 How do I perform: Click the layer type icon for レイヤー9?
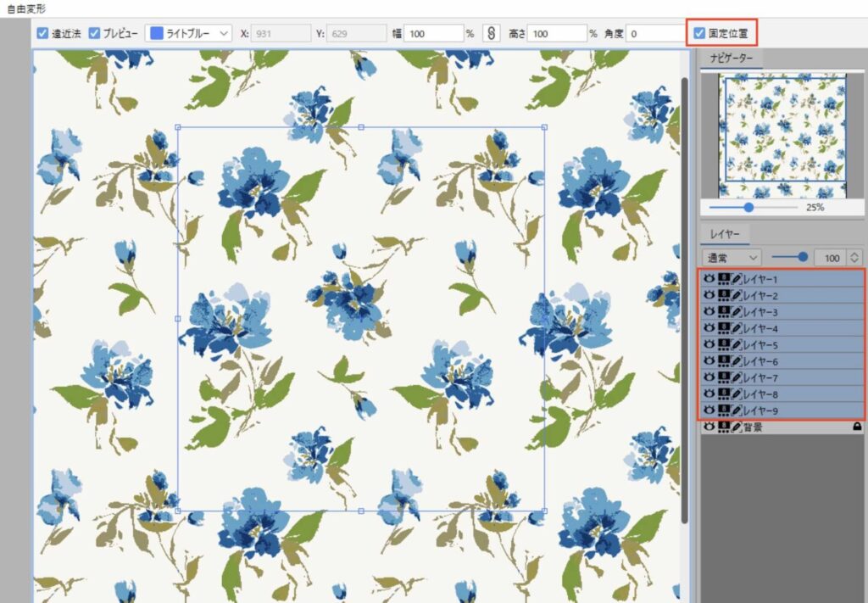click(x=724, y=410)
